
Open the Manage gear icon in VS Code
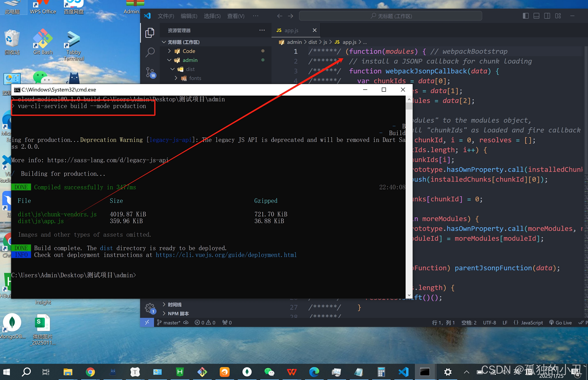click(150, 308)
